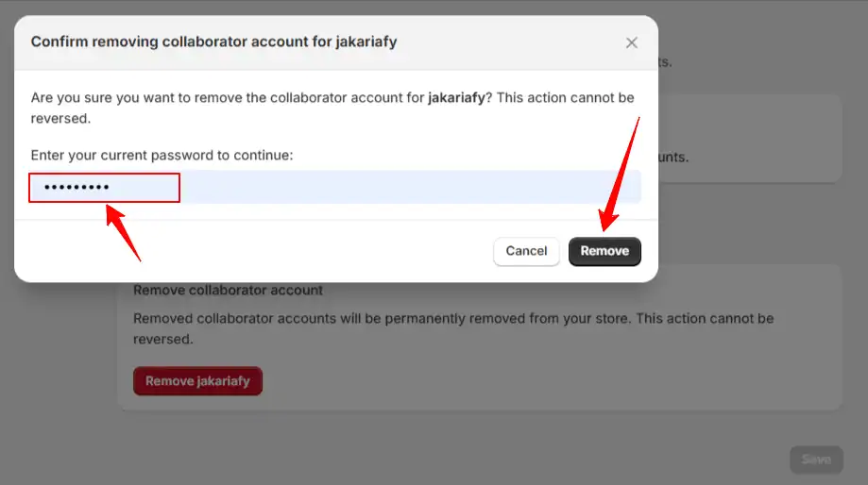Click the 'Are you sure' warning message
Image resolution: width=868 pixels, height=485 pixels.
tap(332, 108)
